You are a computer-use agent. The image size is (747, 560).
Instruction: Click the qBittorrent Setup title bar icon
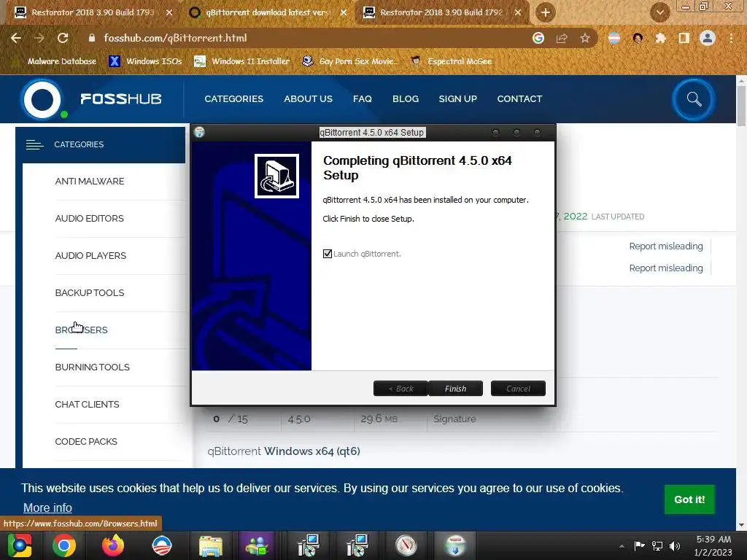(x=200, y=133)
